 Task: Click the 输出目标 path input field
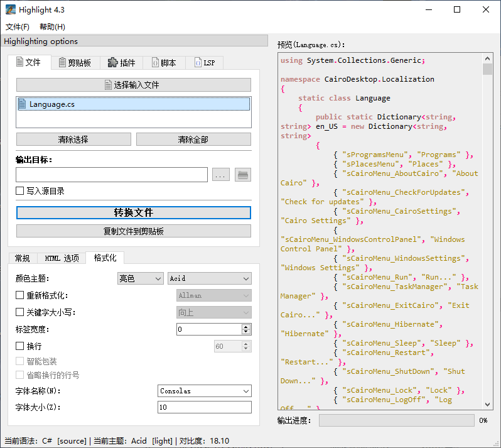pyautogui.click(x=112, y=175)
